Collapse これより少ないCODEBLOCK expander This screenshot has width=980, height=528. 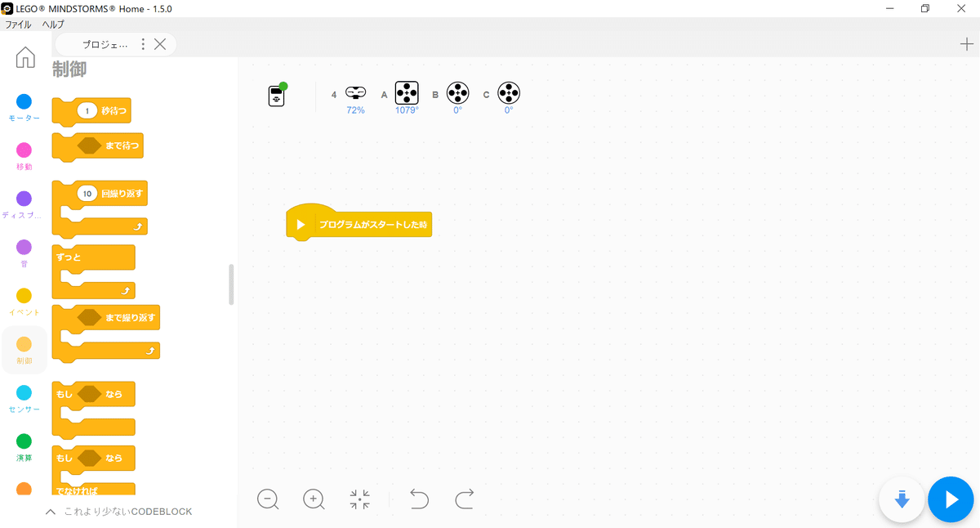(119, 512)
